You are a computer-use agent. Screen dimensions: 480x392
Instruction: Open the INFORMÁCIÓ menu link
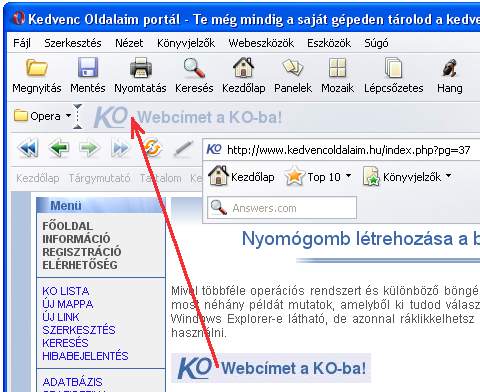tap(76, 239)
